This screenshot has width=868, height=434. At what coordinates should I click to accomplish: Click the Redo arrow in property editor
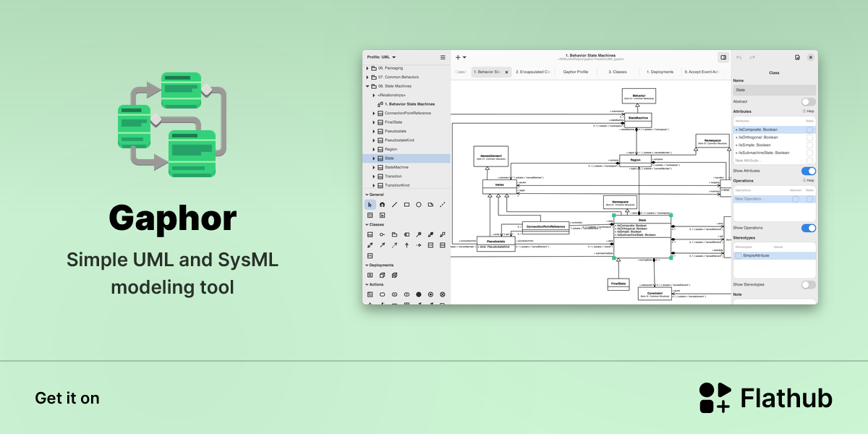(x=752, y=57)
